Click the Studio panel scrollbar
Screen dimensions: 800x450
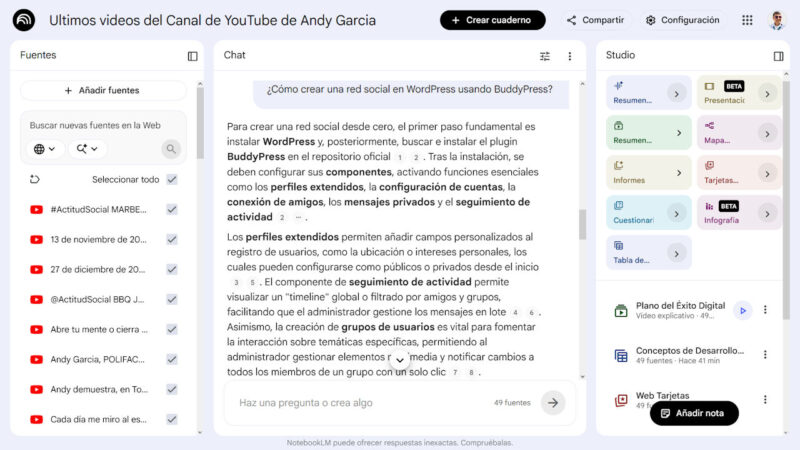[x=786, y=199]
